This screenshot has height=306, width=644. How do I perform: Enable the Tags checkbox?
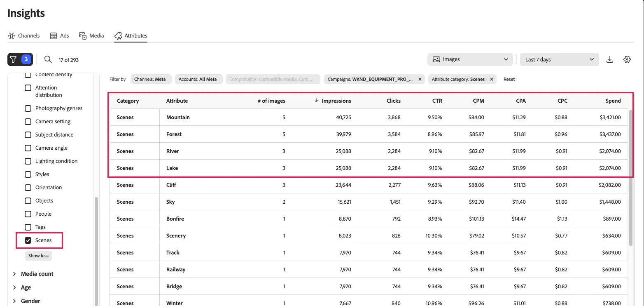pos(28,227)
